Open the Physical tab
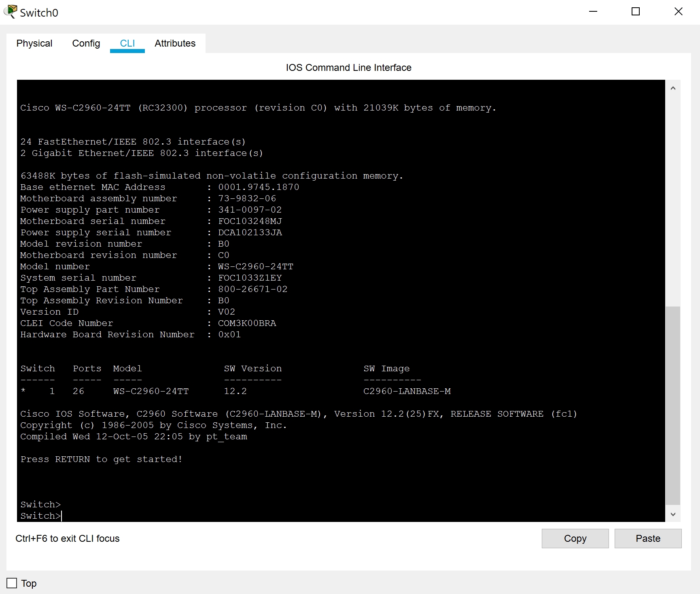Viewport: 700px width, 594px height. (x=34, y=43)
